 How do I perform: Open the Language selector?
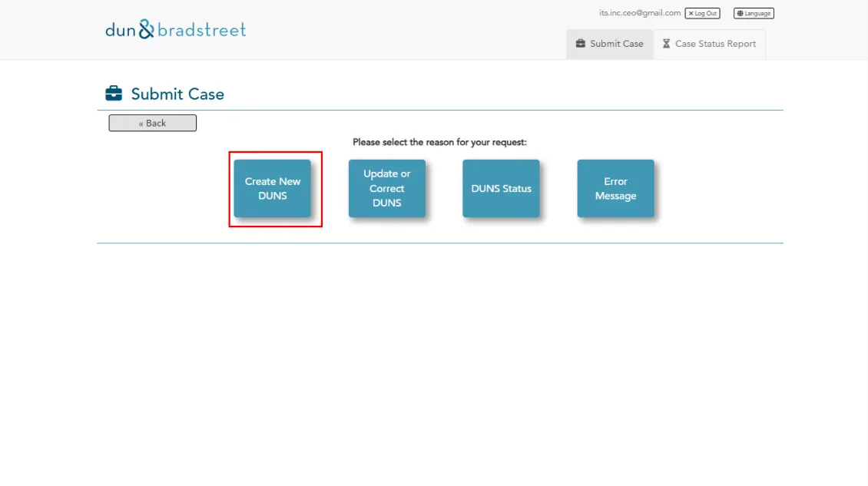click(754, 13)
